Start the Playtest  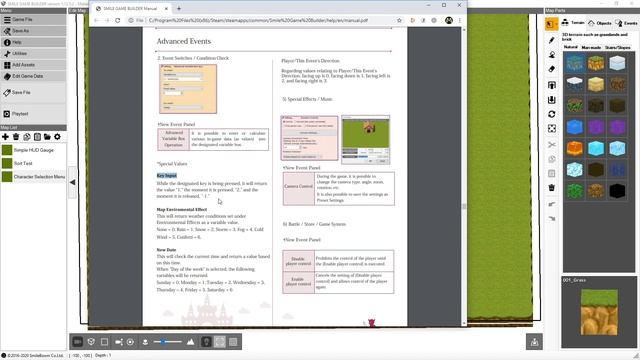(x=33, y=114)
